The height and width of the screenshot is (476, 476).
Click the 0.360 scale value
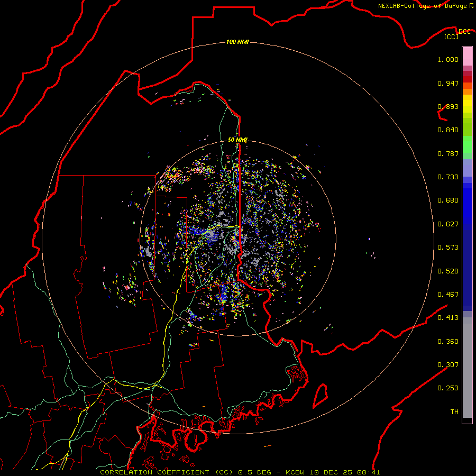coord(448,342)
